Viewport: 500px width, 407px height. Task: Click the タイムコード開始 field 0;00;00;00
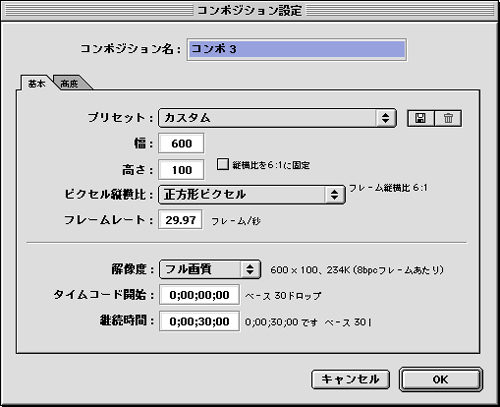[199, 295]
